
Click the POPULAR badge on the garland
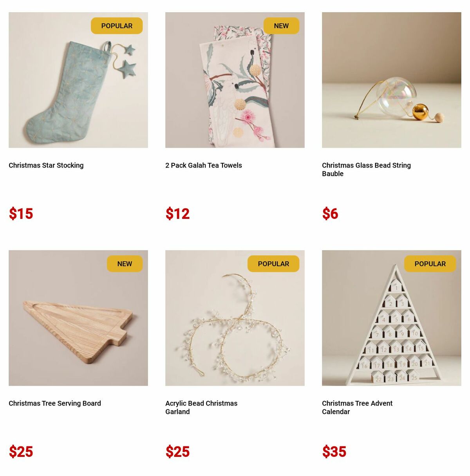(x=273, y=264)
